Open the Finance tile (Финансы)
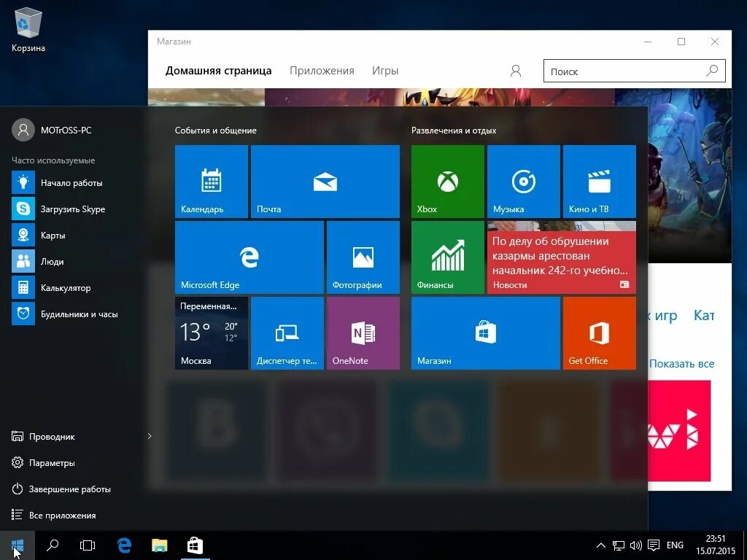 click(x=448, y=257)
